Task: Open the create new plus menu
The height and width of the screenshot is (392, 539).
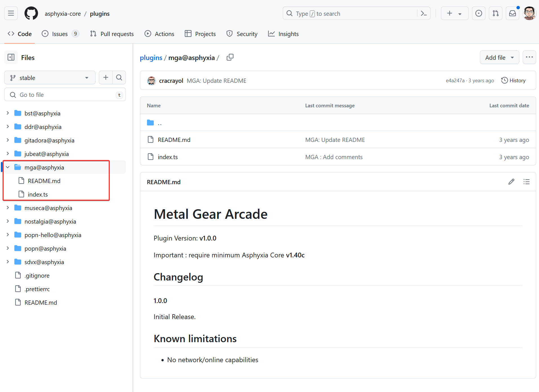Action: 455,13
